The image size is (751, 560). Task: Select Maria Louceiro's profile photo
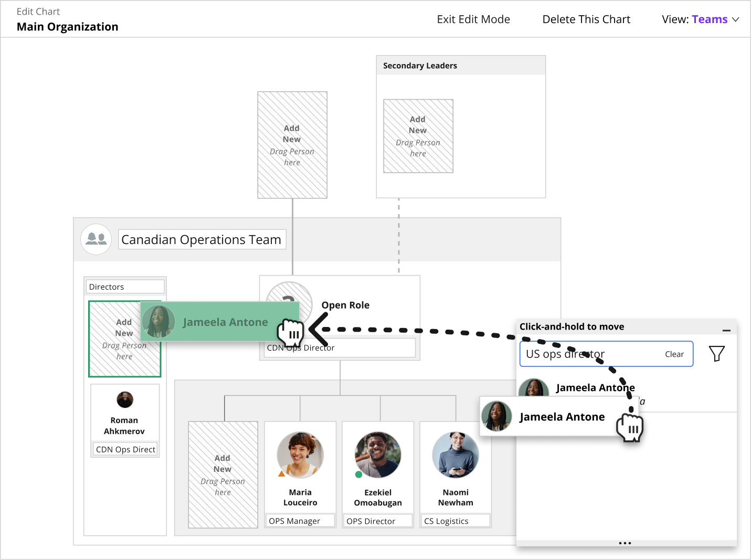(x=300, y=455)
